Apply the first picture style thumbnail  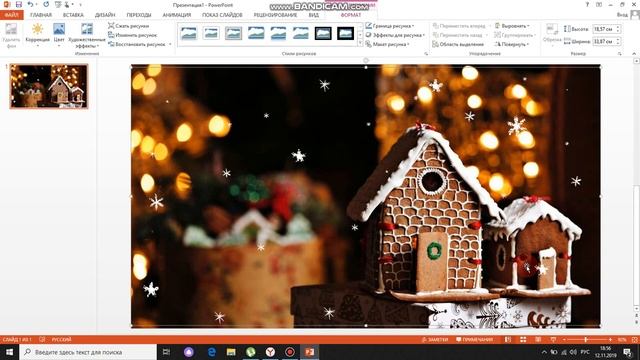(189, 33)
